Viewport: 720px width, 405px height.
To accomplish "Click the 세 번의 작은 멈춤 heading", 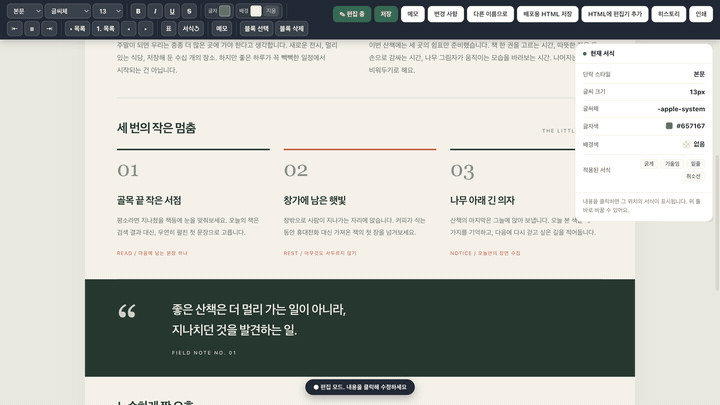I will pos(156,128).
